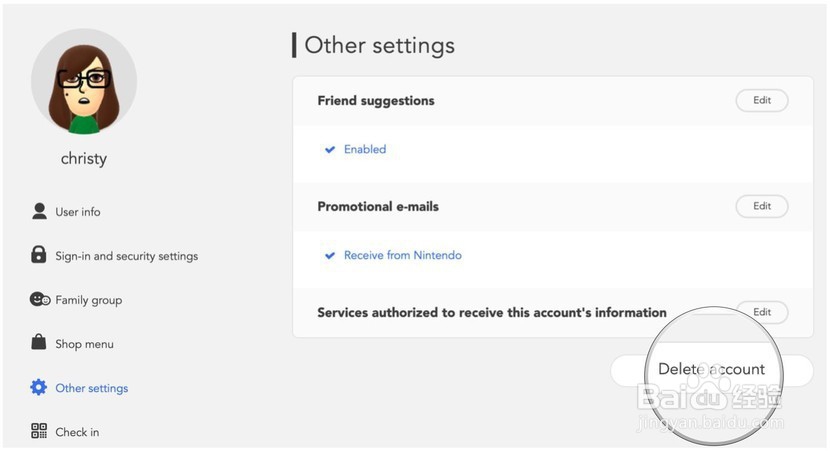Click the User info person icon
830x451 pixels.
39,211
